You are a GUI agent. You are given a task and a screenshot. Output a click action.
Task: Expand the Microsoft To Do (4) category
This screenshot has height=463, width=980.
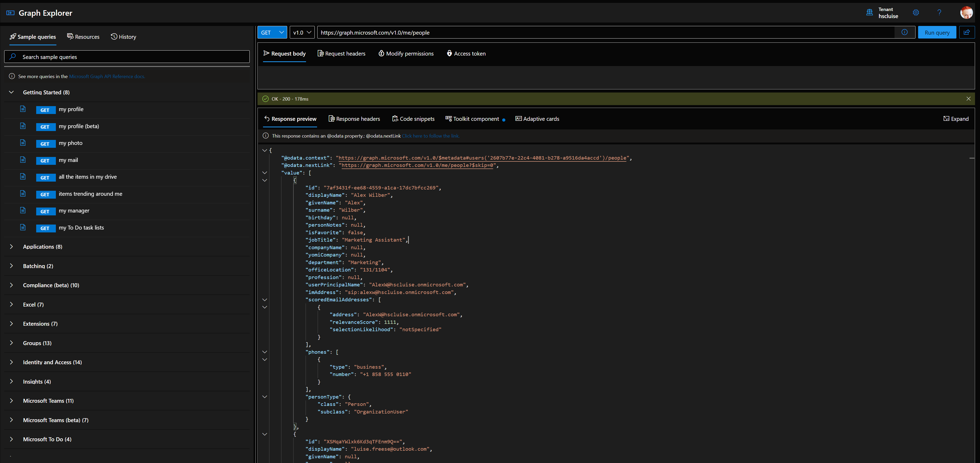(12, 439)
